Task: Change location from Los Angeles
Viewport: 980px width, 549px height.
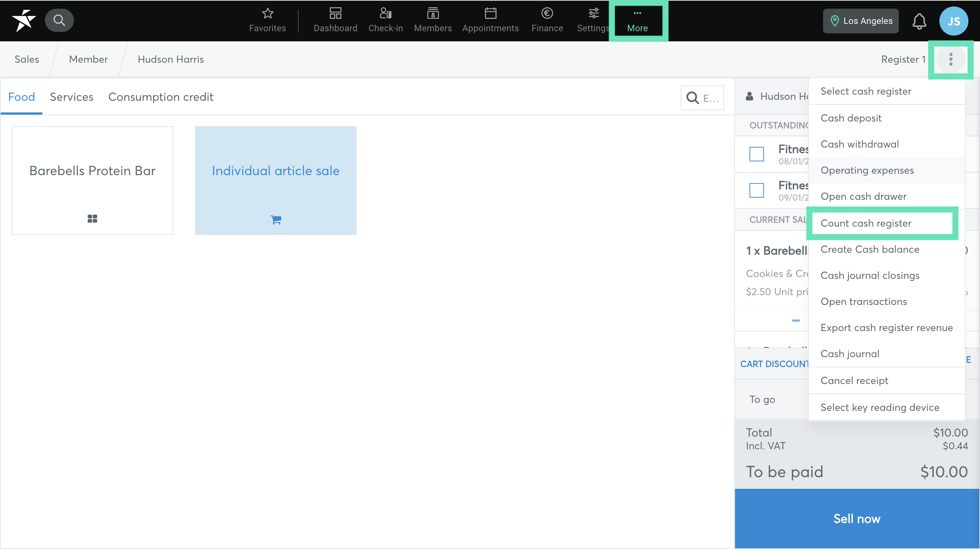Action: [x=860, y=21]
